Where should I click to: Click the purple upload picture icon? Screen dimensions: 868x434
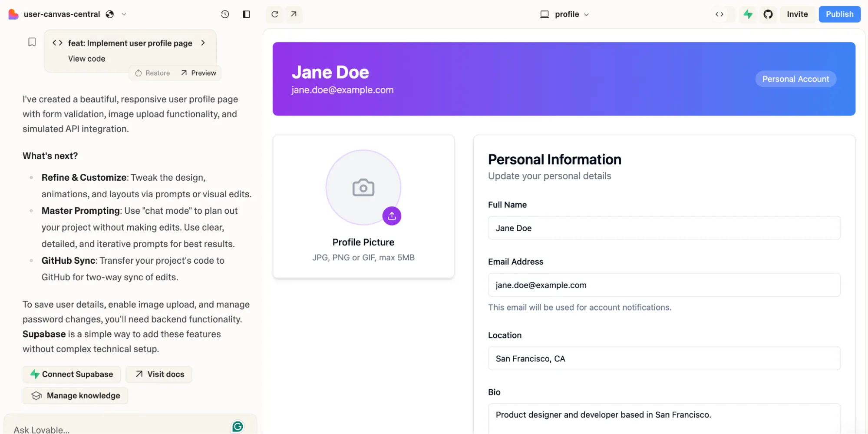pyautogui.click(x=392, y=216)
